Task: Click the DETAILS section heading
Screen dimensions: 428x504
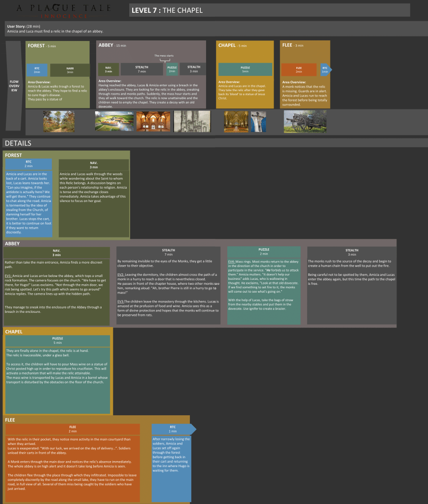Action: coord(18,143)
